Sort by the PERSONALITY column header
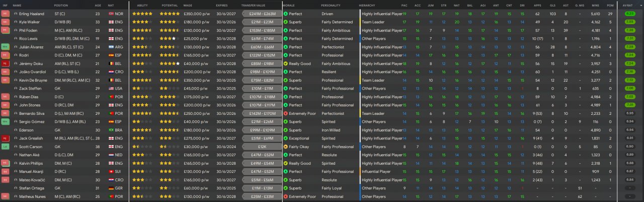The image size is (644, 202). [x=330, y=5]
